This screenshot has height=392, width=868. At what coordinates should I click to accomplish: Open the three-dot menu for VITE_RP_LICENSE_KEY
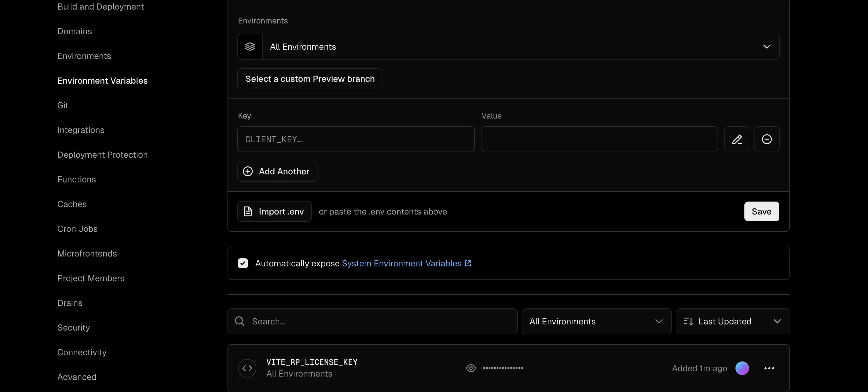(x=769, y=368)
